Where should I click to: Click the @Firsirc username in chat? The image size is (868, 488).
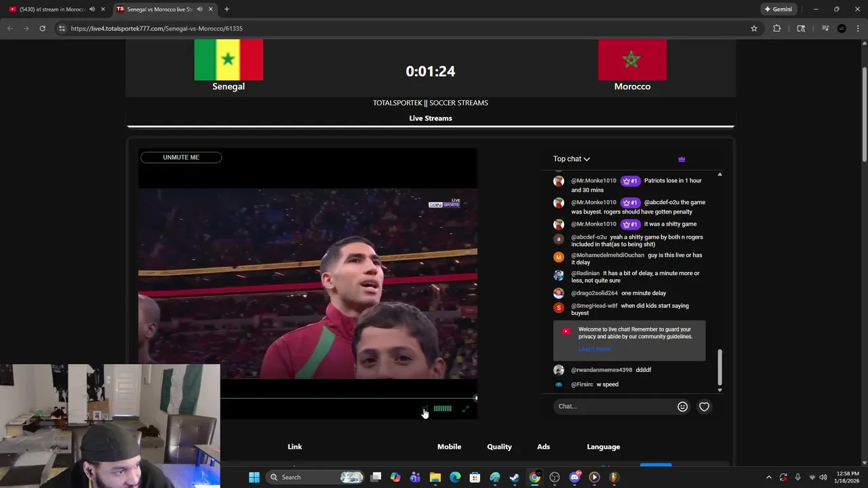[x=582, y=384]
